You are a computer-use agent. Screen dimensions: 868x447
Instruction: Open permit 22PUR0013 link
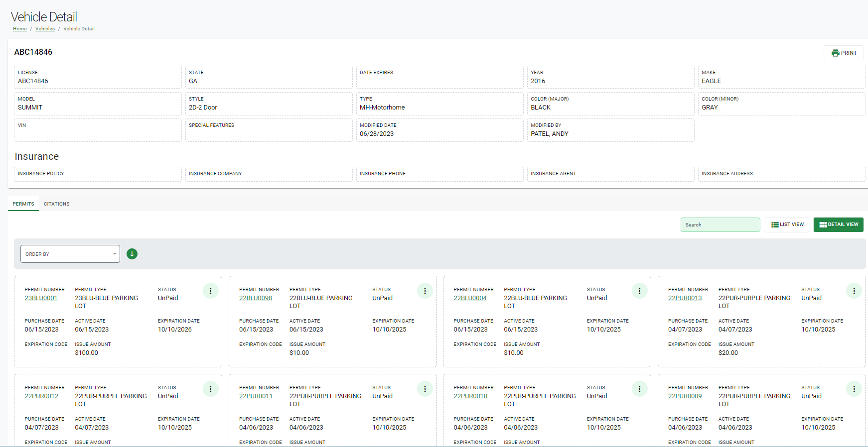(685, 298)
